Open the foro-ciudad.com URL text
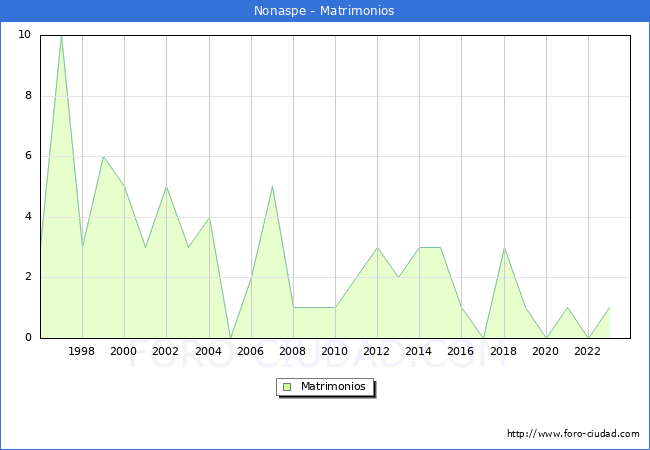The width and height of the screenshot is (650, 450). pos(573,434)
